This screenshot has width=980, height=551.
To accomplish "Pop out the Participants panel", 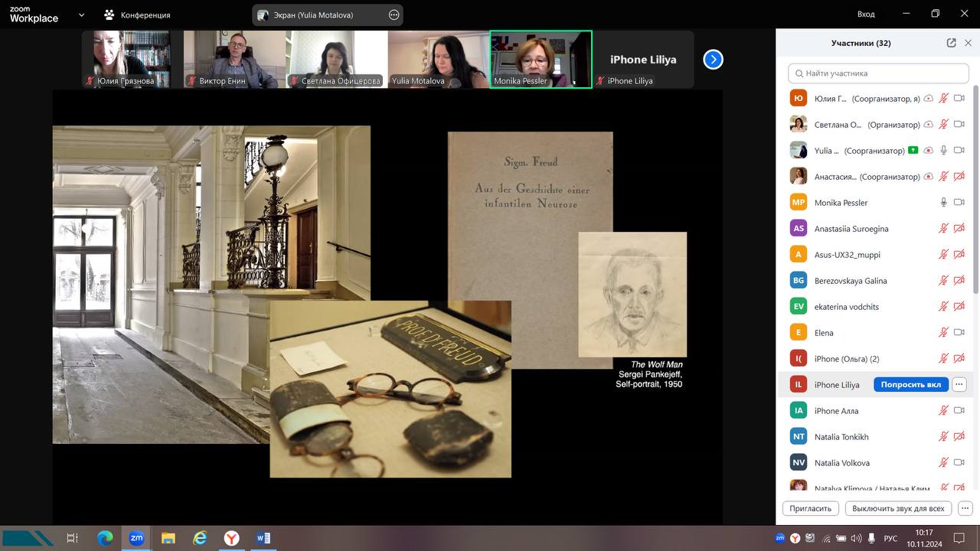I will coord(951,43).
